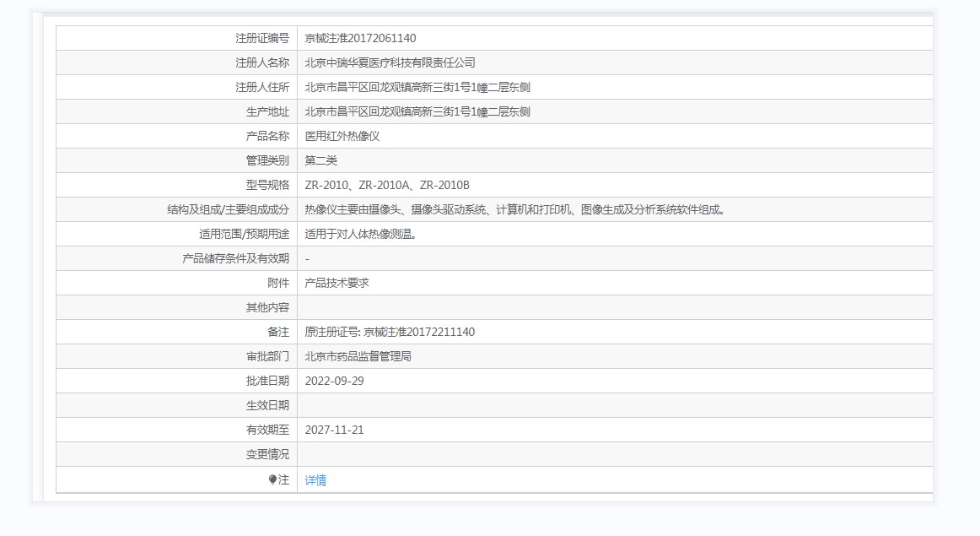Image resolution: width=980 pixels, height=536 pixels.
Task: Click the 附件 label
Action: pyautogui.click(x=278, y=283)
